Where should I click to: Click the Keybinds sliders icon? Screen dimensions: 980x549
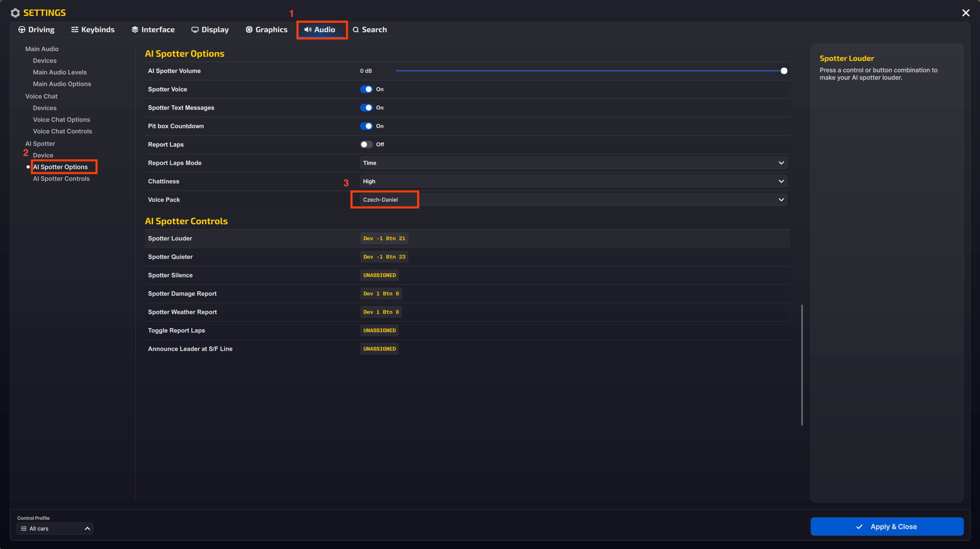[74, 30]
